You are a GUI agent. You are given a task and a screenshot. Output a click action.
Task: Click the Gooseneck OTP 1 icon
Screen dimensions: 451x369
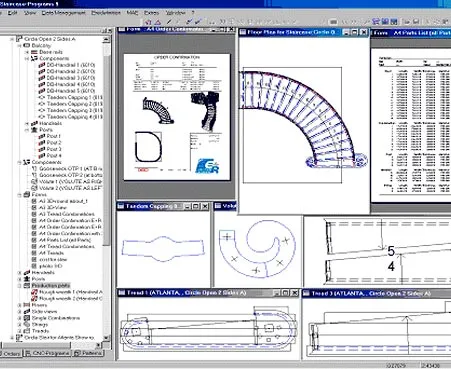(34, 169)
